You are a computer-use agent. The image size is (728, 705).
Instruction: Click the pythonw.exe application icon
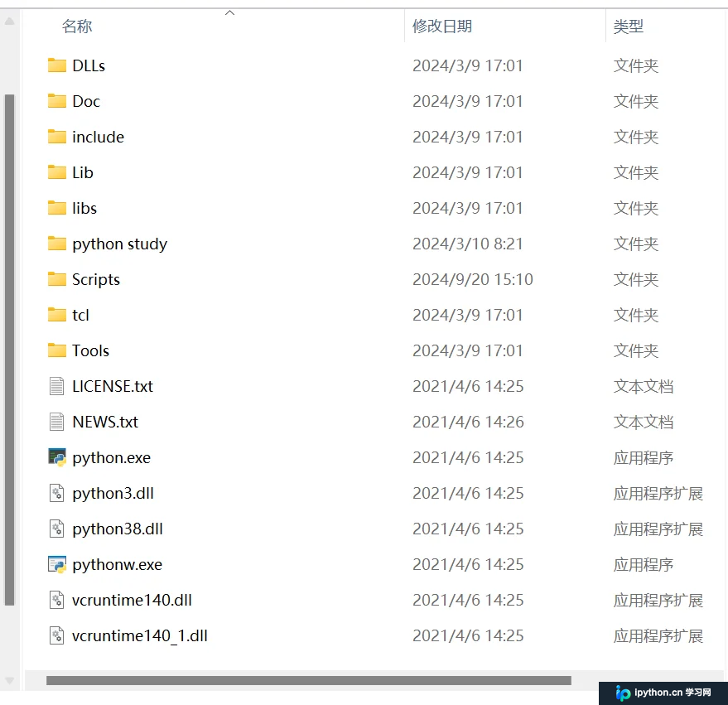pyautogui.click(x=57, y=564)
